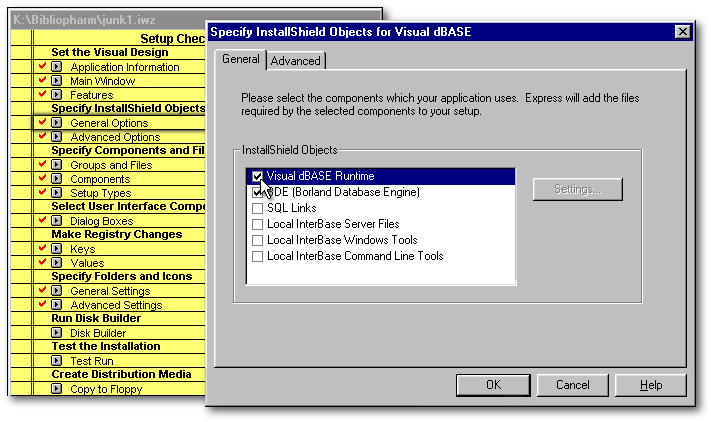711x422 pixels.
Task: Click arrow icon beside Dialog Boxes
Action: click(x=57, y=221)
